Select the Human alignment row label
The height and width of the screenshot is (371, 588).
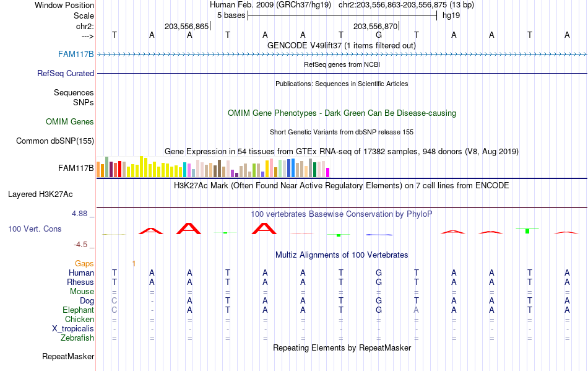(81, 273)
